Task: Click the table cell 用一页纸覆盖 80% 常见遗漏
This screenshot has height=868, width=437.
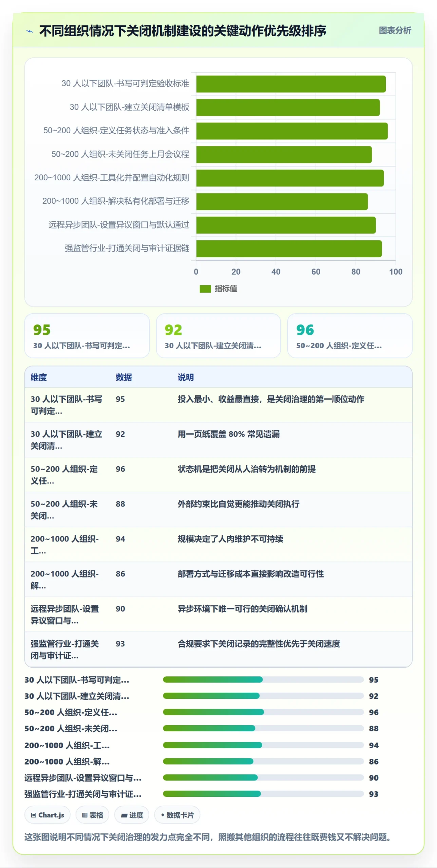Action: (229, 434)
